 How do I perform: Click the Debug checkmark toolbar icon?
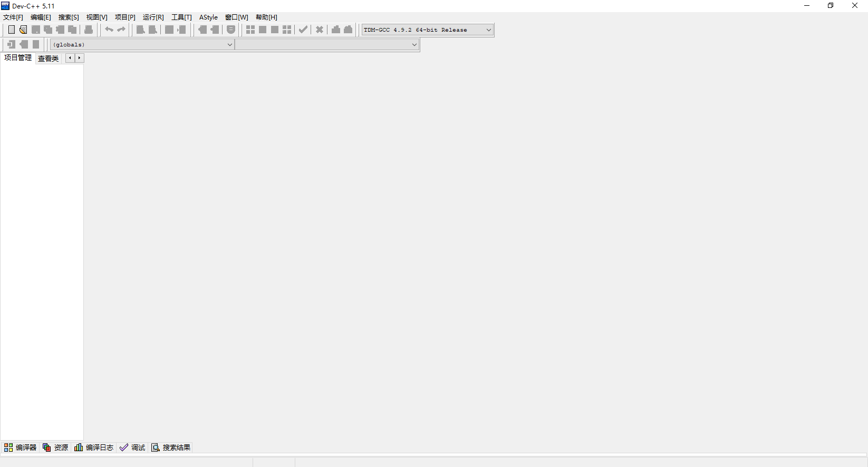303,30
